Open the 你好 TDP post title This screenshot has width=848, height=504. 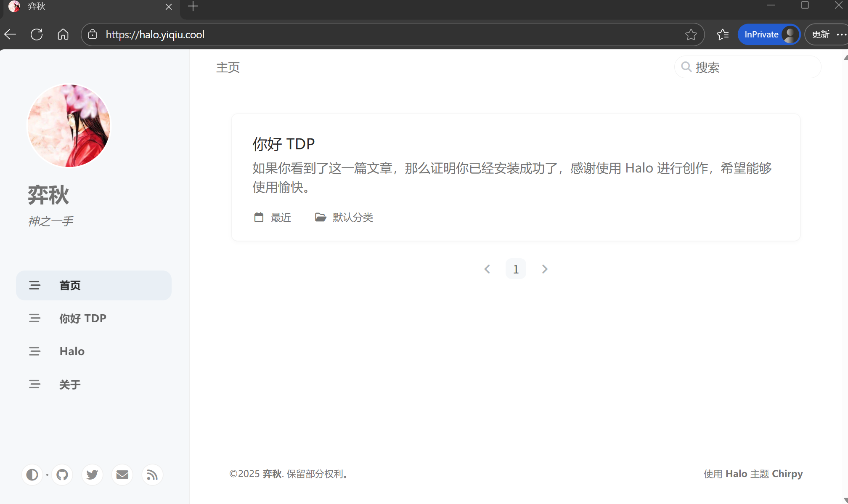tap(284, 144)
